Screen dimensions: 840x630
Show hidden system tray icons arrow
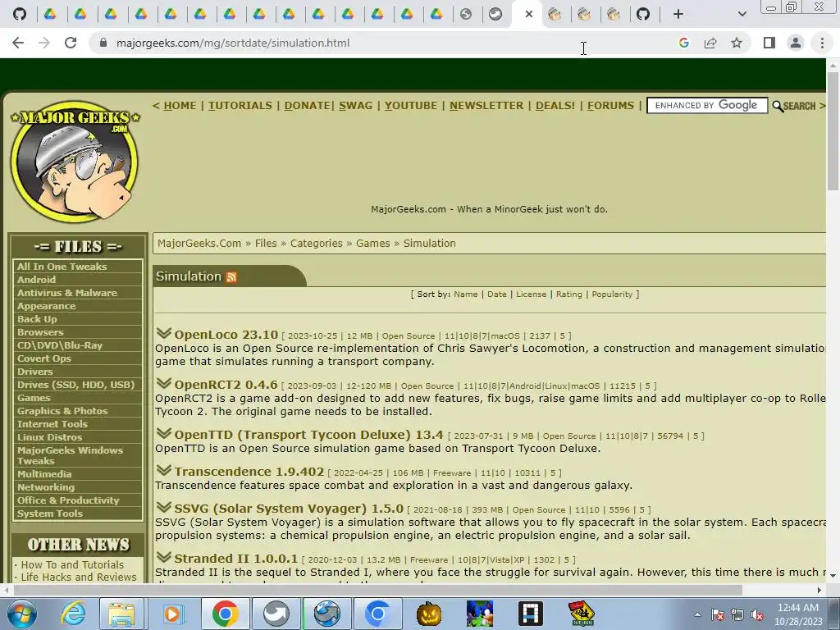697,615
